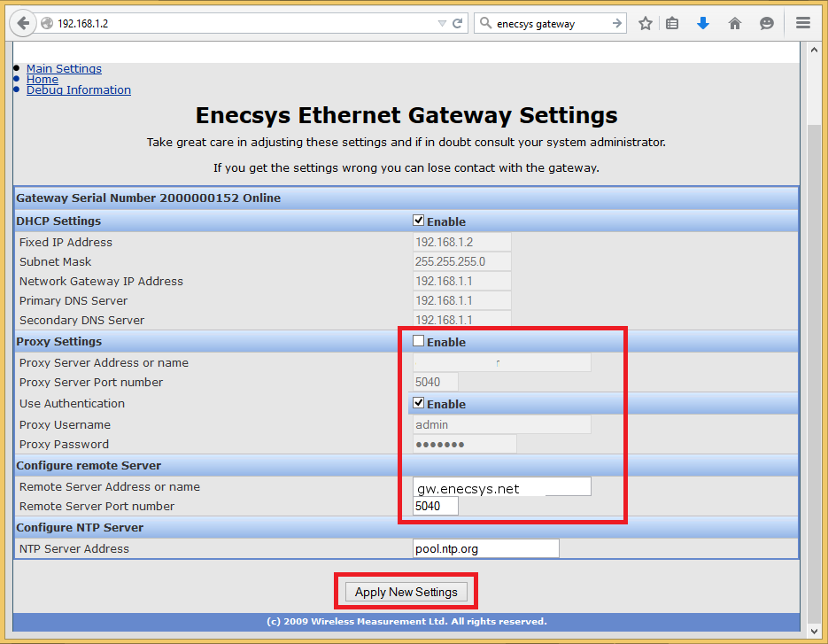This screenshot has width=828, height=644.
Task: Open the Debug Information link
Action: (x=79, y=90)
